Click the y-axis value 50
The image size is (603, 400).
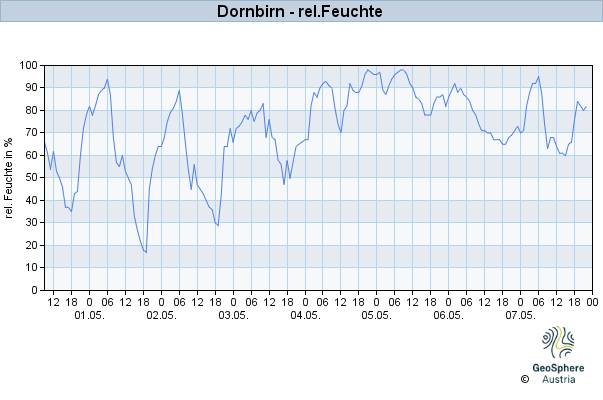click(32, 178)
